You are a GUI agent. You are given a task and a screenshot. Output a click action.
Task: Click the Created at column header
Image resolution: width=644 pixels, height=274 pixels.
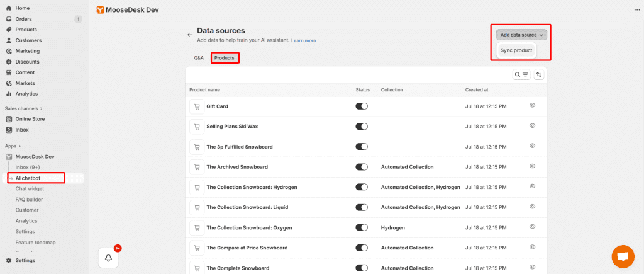tap(477, 89)
